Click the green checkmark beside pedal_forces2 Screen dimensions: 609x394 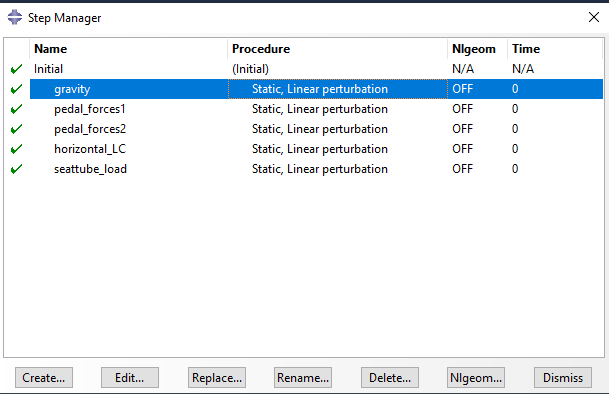tap(16, 129)
